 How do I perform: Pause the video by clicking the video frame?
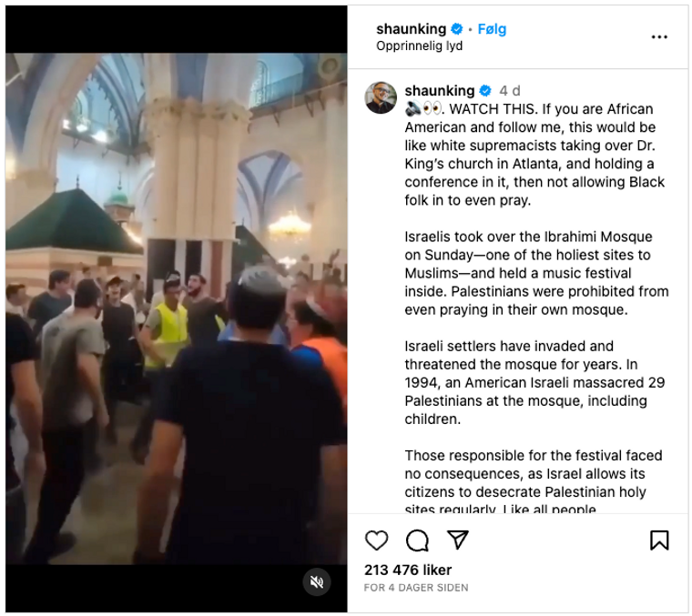pyautogui.click(x=176, y=308)
